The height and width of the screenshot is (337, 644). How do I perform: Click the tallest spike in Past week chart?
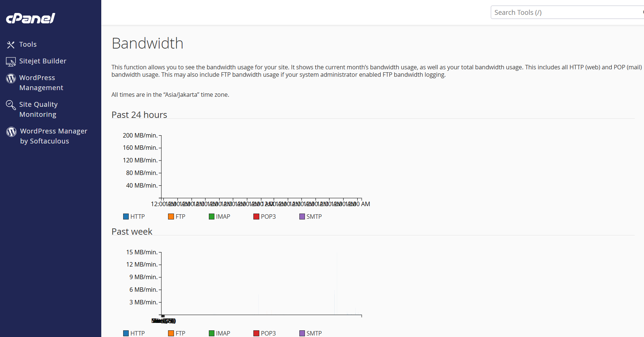tap(337, 282)
